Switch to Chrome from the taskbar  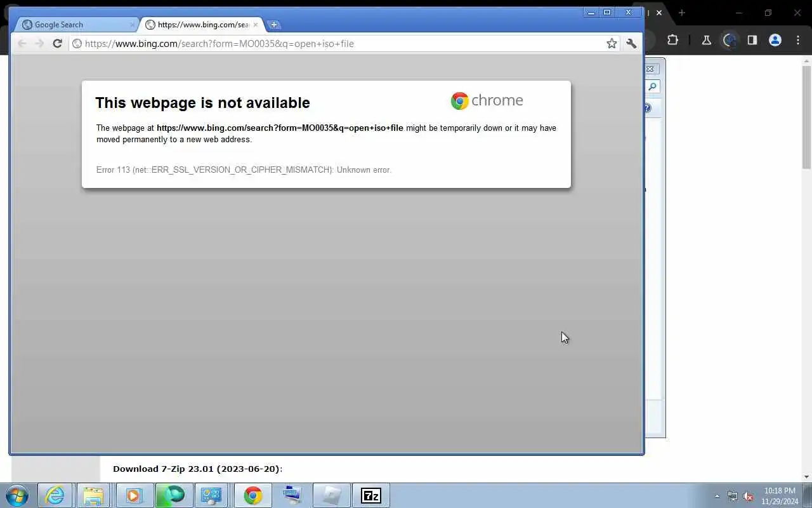click(x=252, y=495)
